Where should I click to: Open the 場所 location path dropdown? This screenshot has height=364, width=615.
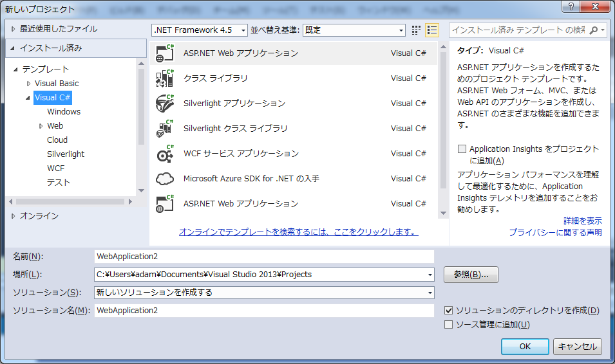pos(430,275)
